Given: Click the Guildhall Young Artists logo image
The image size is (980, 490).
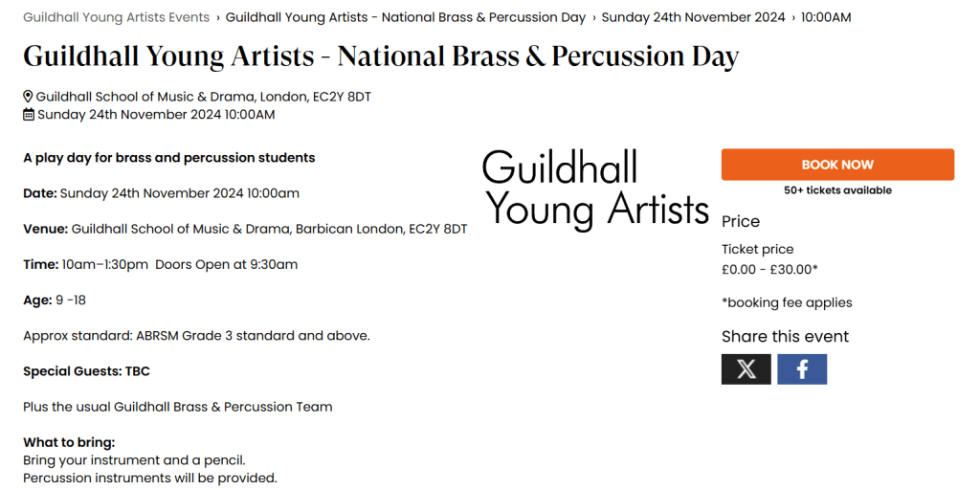Looking at the screenshot, I should (595, 189).
